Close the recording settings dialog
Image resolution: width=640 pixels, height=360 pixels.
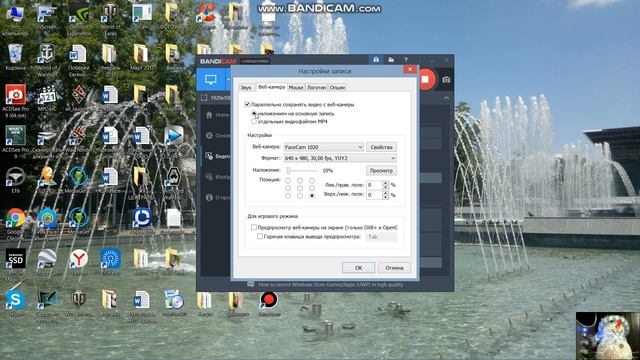[409, 69]
